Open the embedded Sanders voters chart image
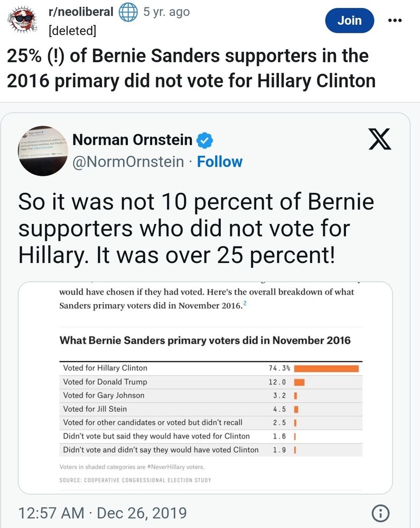 coord(205,388)
